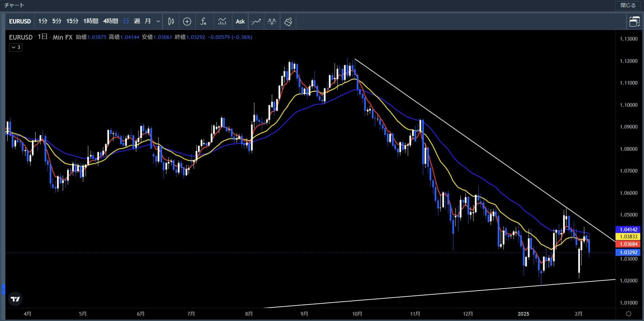This screenshot has width=644, height=321.
Task: Click the 安値 1.03061 low value
Action: pyautogui.click(x=157, y=37)
